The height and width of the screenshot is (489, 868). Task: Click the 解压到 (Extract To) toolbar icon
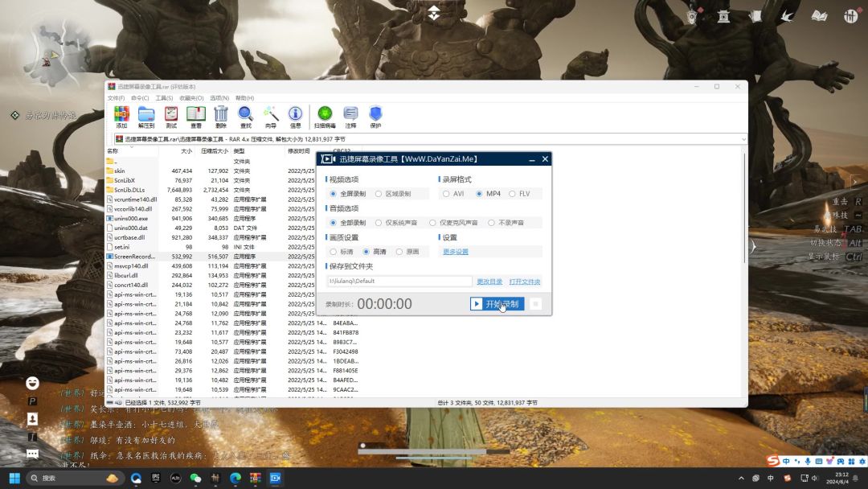tap(146, 117)
